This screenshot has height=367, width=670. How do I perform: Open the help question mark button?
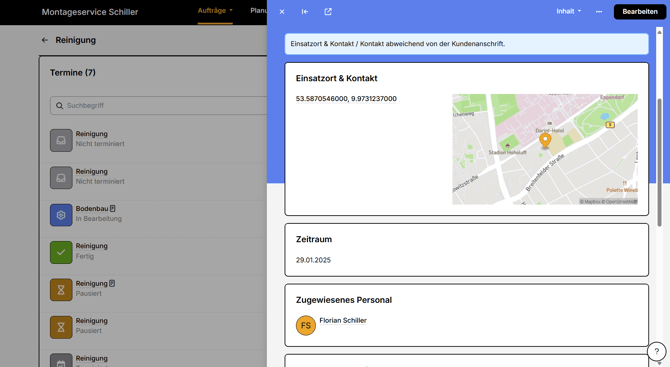coord(656,352)
